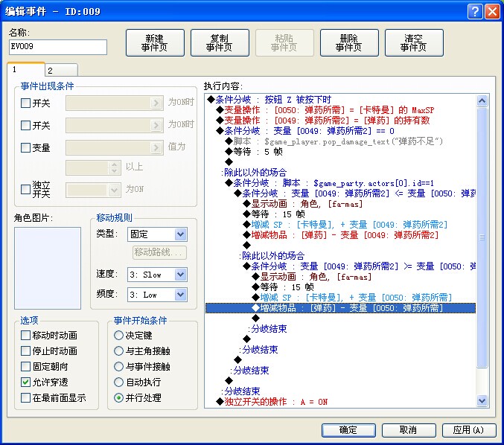Click the help question mark icon

(x=475, y=12)
